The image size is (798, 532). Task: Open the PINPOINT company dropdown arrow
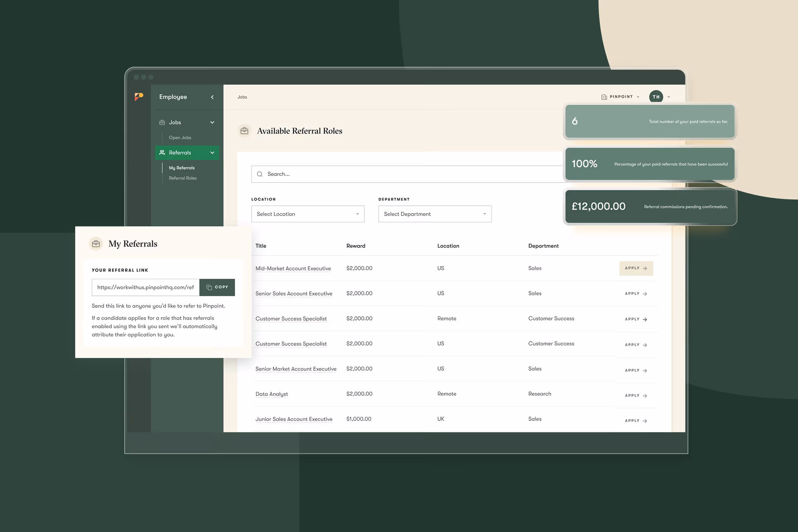coord(638,97)
